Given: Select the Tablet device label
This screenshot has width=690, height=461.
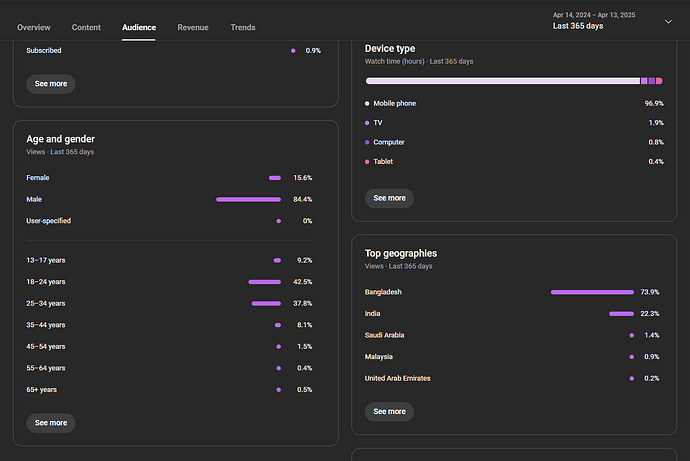Looking at the screenshot, I should (x=383, y=161).
